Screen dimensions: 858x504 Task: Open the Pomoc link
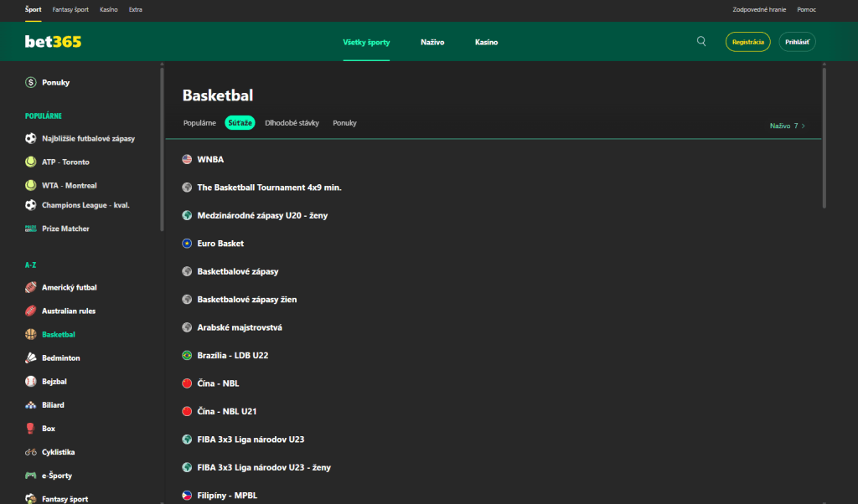(x=807, y=10)
